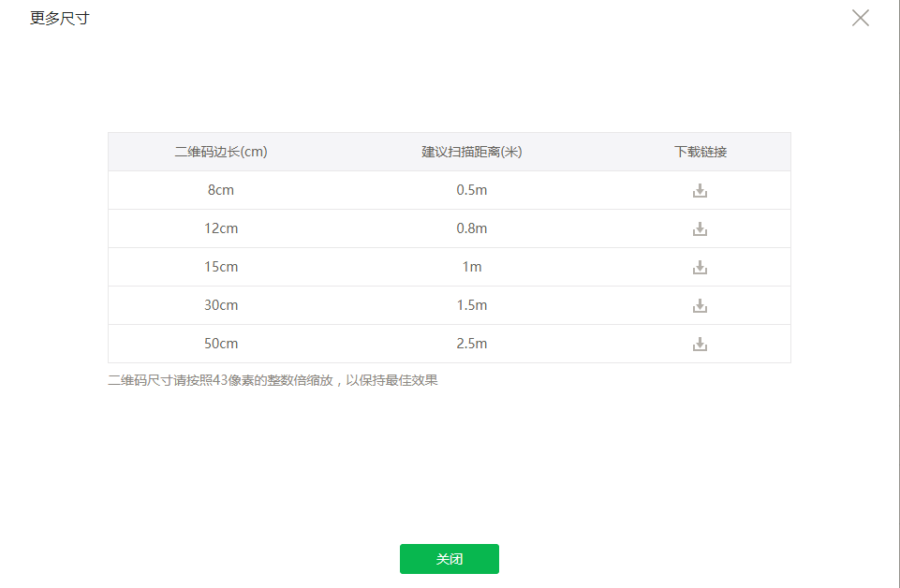900x588 pixels.
Task: Click the 43像素 scaling note text
Action: (273, 380)
